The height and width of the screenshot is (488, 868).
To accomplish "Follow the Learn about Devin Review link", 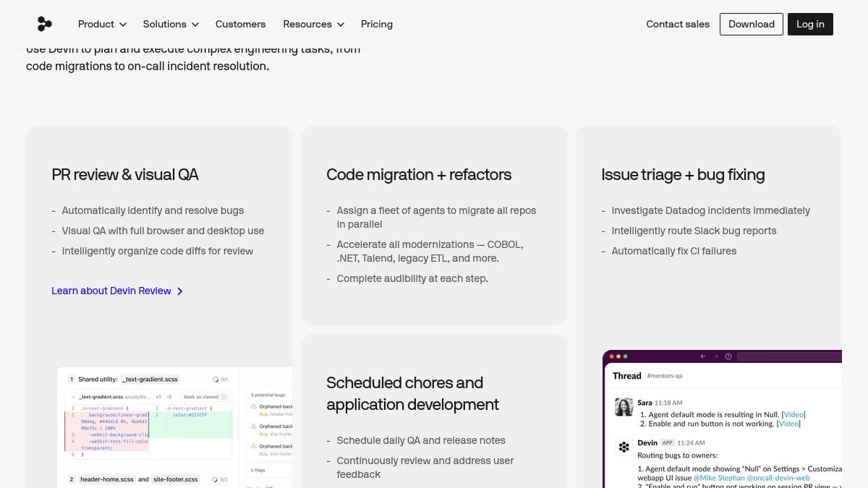I will tap(117, 291).
